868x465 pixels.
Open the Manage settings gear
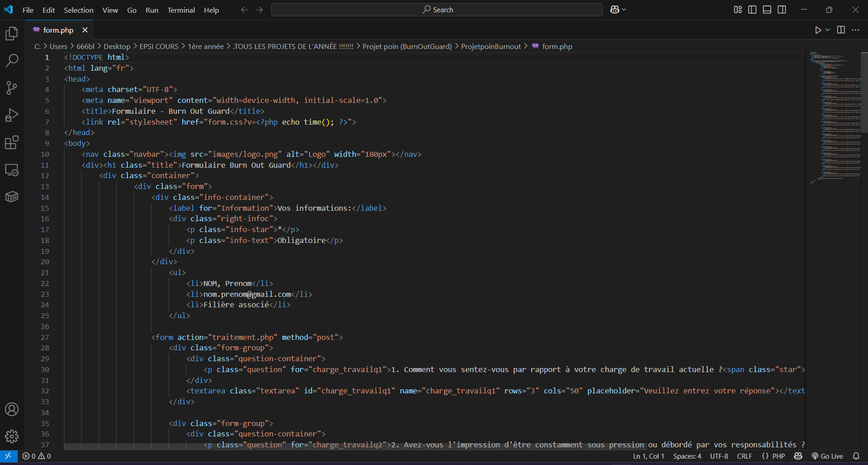(12, 436)
